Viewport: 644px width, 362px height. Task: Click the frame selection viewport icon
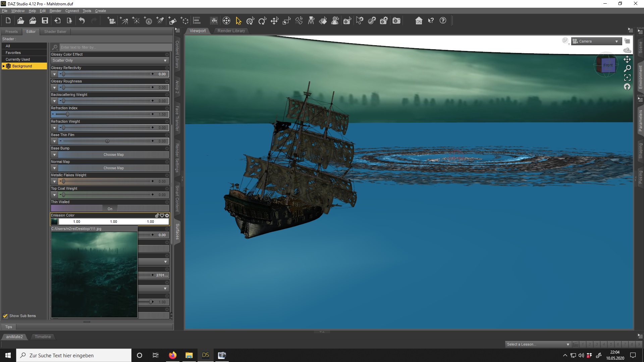[627, 78]
